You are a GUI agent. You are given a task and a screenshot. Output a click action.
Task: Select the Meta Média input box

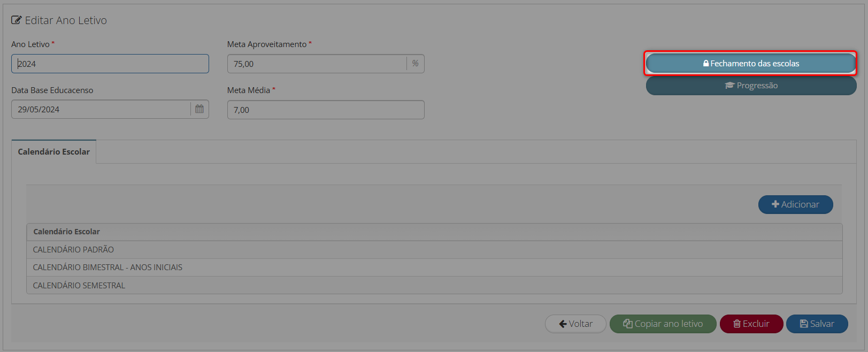click(325, 110)
